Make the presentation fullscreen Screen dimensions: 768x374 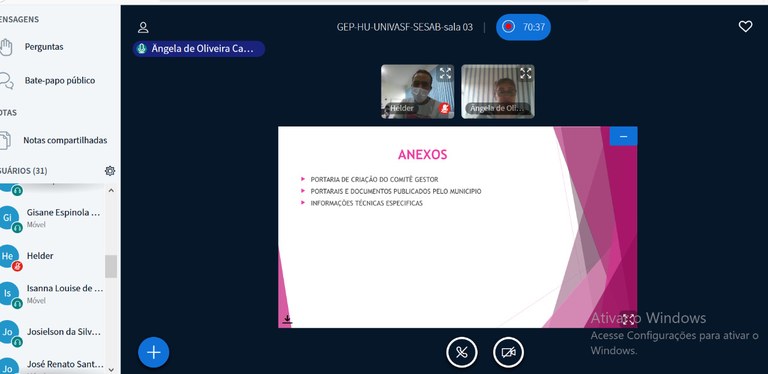[628, 319]
